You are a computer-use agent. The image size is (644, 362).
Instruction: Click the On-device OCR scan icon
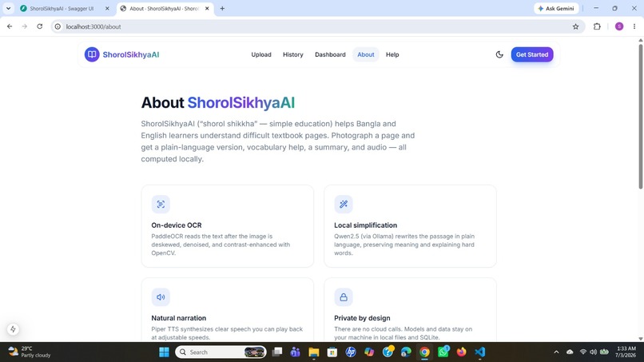pos(161,205)
